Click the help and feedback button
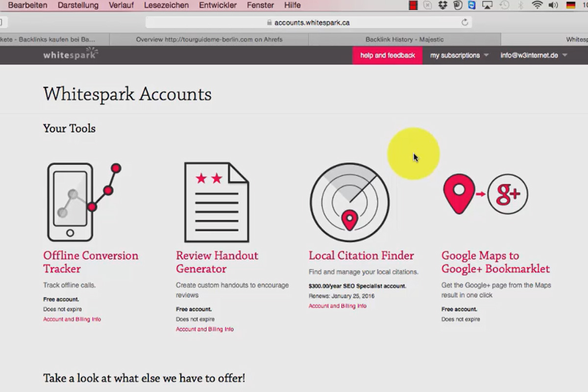This screenshot has width=588, height=392. click(388, 55)
